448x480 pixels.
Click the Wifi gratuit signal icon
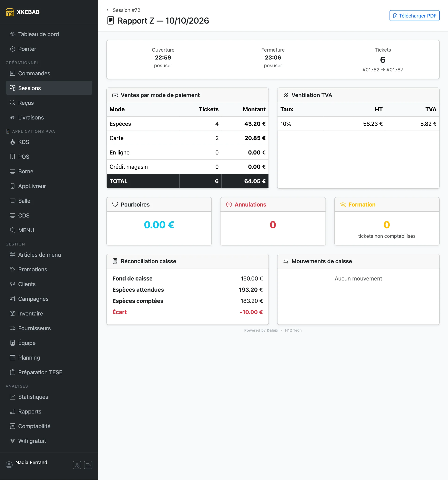click(x=13, y=441)
